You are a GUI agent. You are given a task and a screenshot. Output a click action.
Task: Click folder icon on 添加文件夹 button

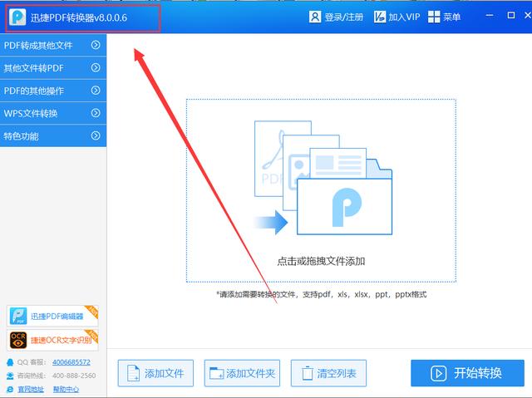pyautogui.click(x=216, y=373)
